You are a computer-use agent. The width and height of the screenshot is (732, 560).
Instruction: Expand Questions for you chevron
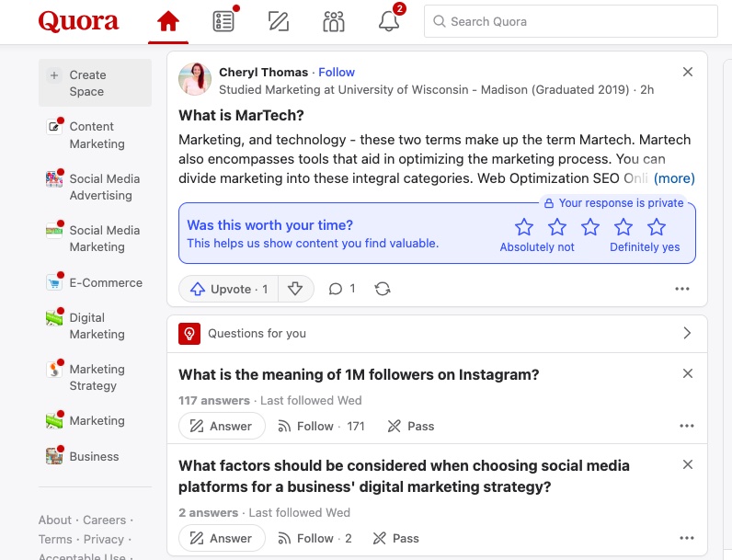click(x=687, y=333)
